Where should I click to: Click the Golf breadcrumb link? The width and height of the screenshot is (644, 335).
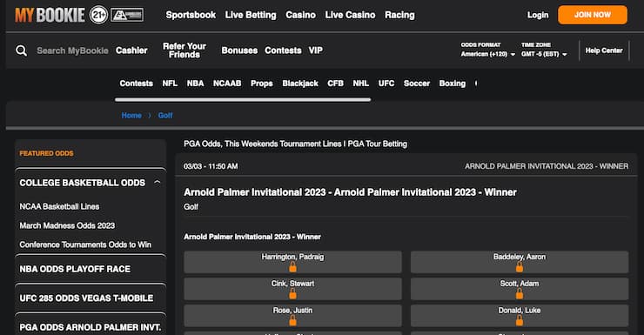tap(165, 116)
